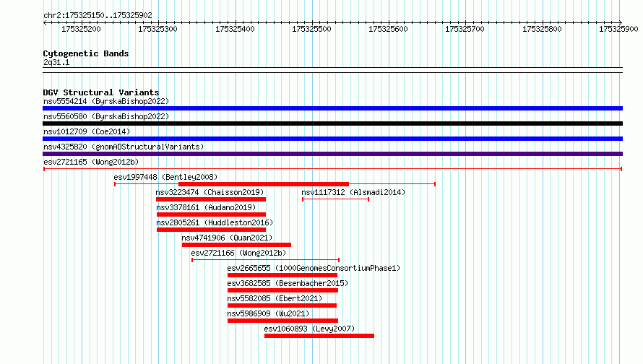Viewport: 643px width, 364px height.
Task: Select the red esv3682585 Besenbacher2015 bar
Action: [283, 290]
